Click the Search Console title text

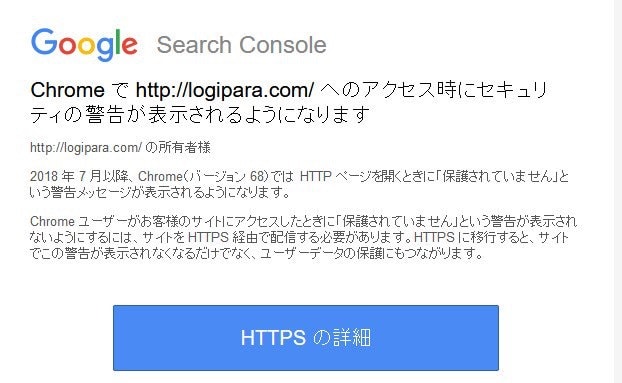point(242,45)
